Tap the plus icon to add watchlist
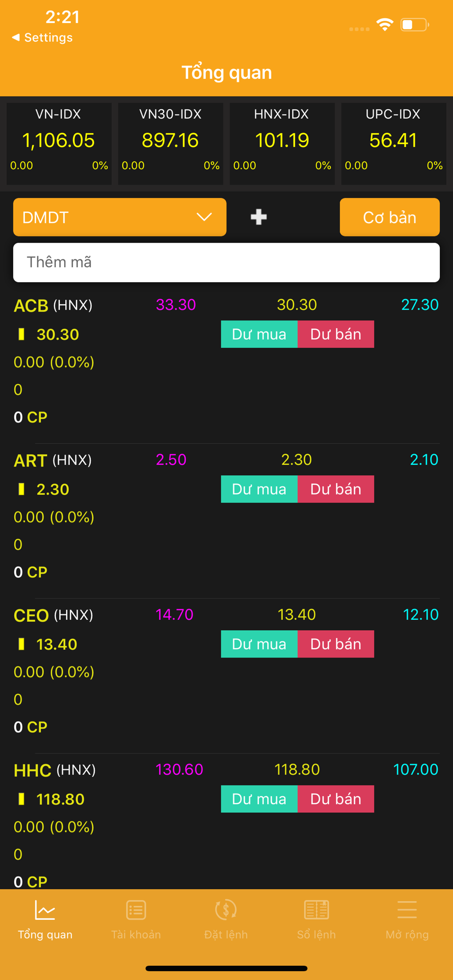Screen dimensions: 453x980 258,217
